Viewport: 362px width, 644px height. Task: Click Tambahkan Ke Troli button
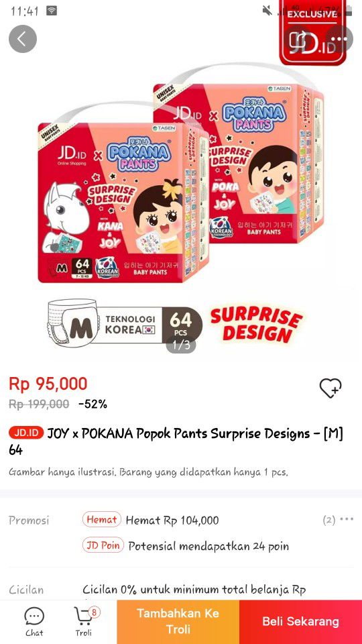tap(178, 621)
